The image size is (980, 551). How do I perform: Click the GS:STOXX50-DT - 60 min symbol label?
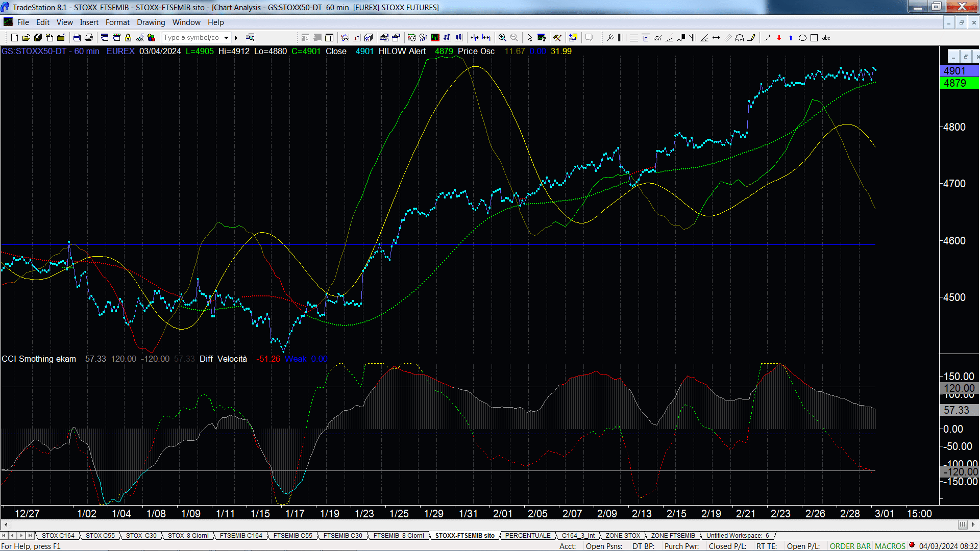click(x=51, y=52)
